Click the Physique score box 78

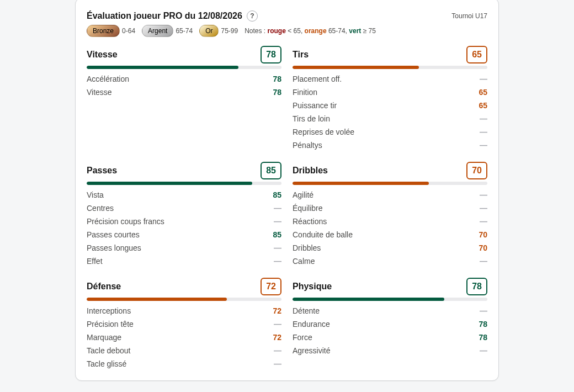477,287
